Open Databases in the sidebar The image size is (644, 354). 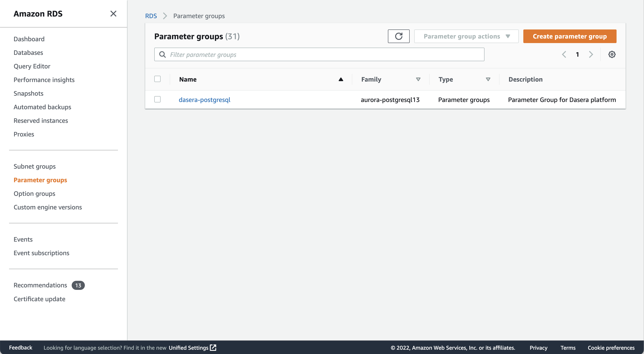[x=28, y=52]
